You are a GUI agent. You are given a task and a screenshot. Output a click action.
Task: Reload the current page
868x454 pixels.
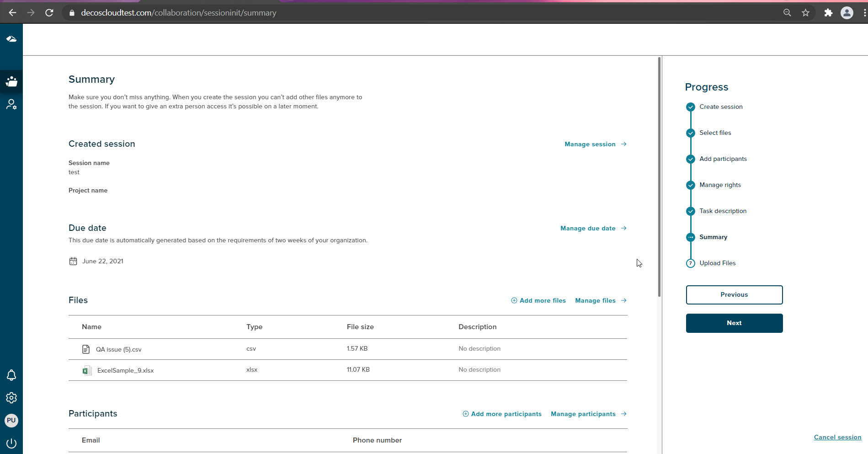click(x=49, y=13)
